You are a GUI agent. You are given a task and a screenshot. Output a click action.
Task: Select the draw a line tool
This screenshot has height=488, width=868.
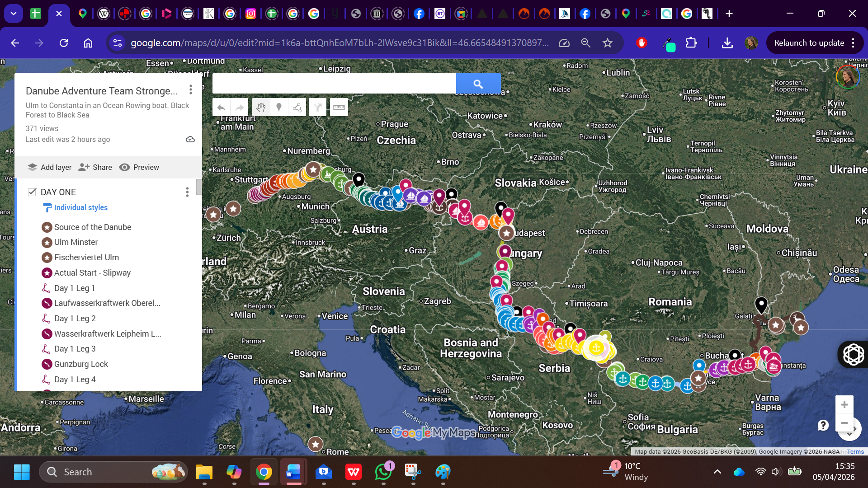click(x=297, y=108)
